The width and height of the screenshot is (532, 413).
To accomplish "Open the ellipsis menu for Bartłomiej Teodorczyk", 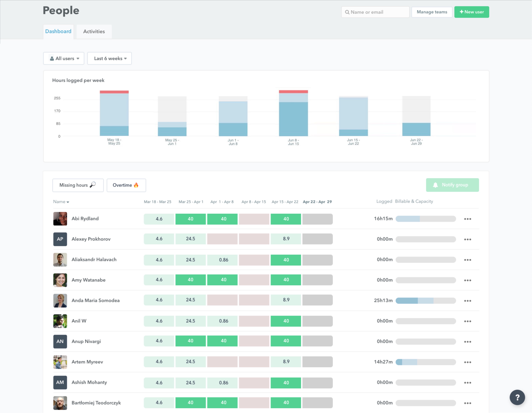I will coord(468,403).
